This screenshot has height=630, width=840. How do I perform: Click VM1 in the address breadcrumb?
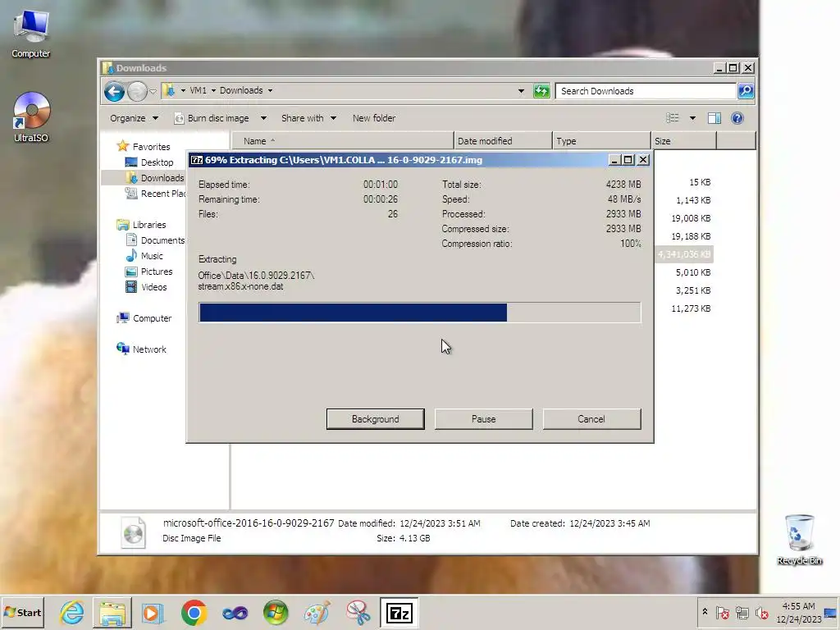pyautogui.click(x=198, y=90)
